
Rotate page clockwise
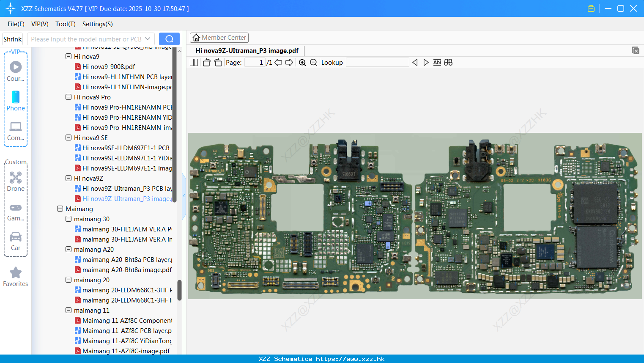[218, 63]
